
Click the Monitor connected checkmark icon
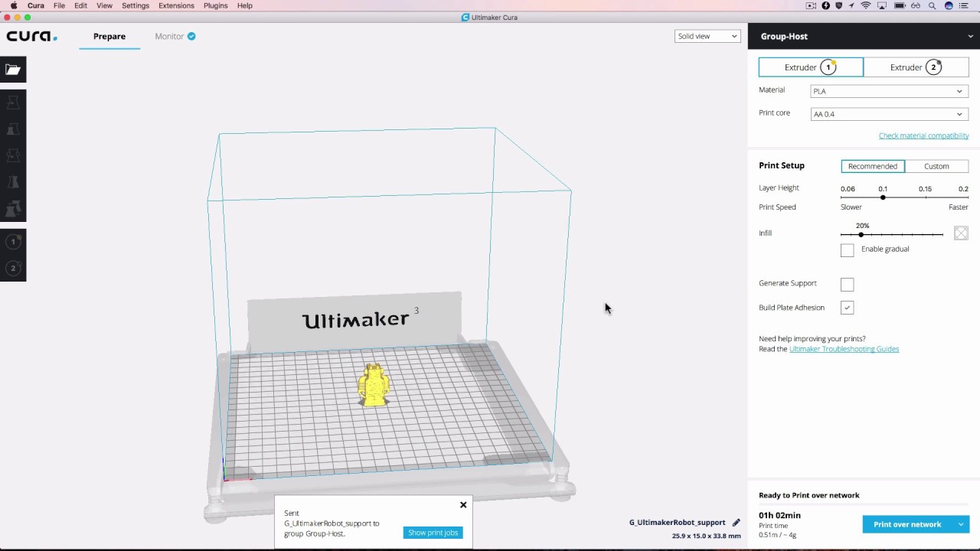click(191, 36)
